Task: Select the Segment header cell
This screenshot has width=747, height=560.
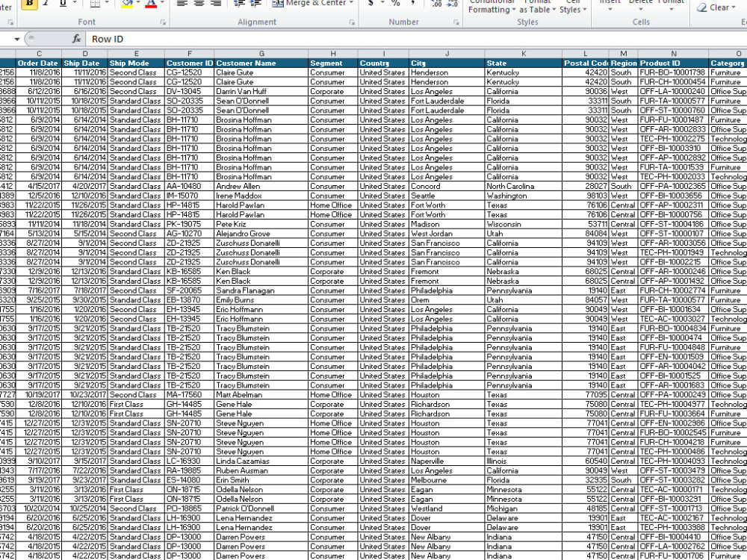Action: [x=333, y=63]
